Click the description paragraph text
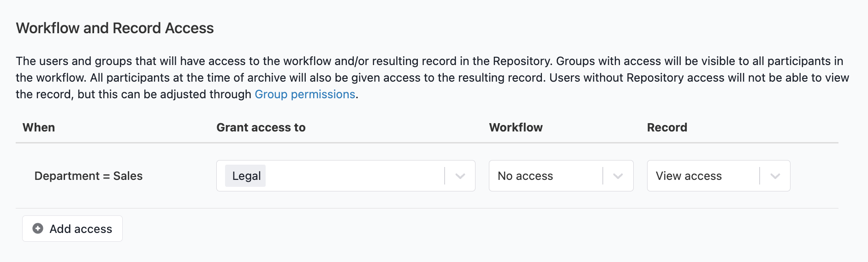868x262 pixels. 433,77
